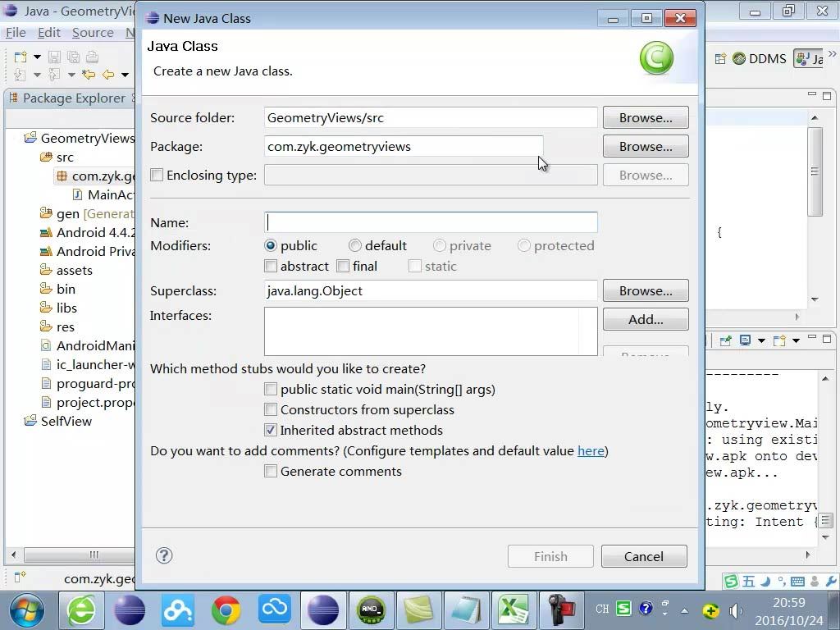The image size is (840, 630).
Task: Select the proguard-project file
Action: (x=88, y=384)
